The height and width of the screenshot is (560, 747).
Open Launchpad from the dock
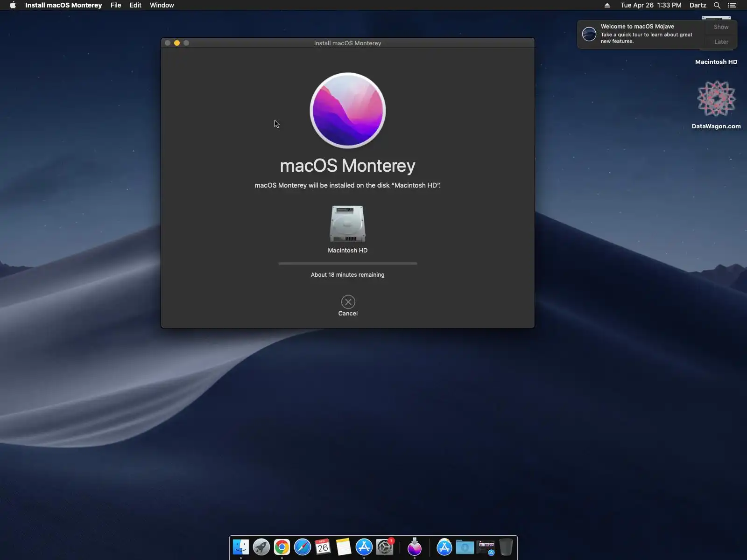261,547
